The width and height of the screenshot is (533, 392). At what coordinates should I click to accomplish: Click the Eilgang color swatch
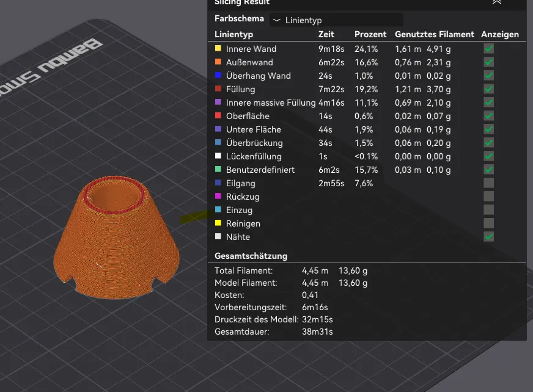coord(218,183)
